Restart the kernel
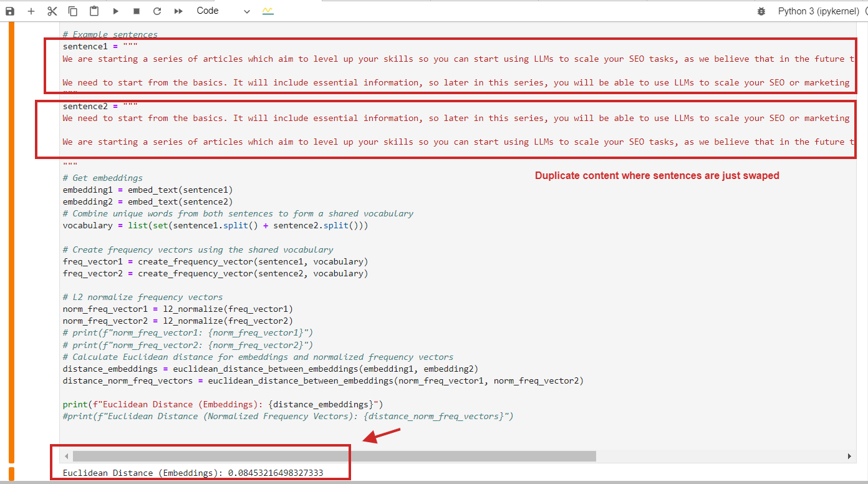Image resolution: width=868 pixels, height=484 pixels. pyautogui.click(x=157, y=11)
